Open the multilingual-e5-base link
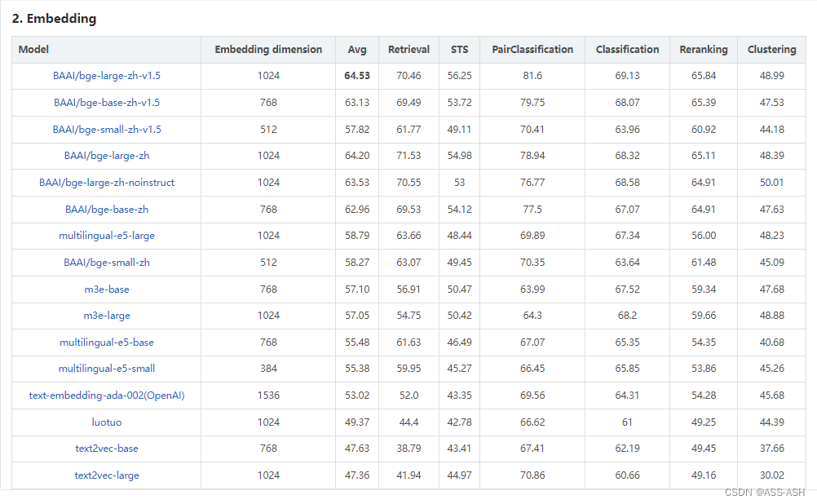This screenshot has height=504, width=817. click(x=106, y=343)
